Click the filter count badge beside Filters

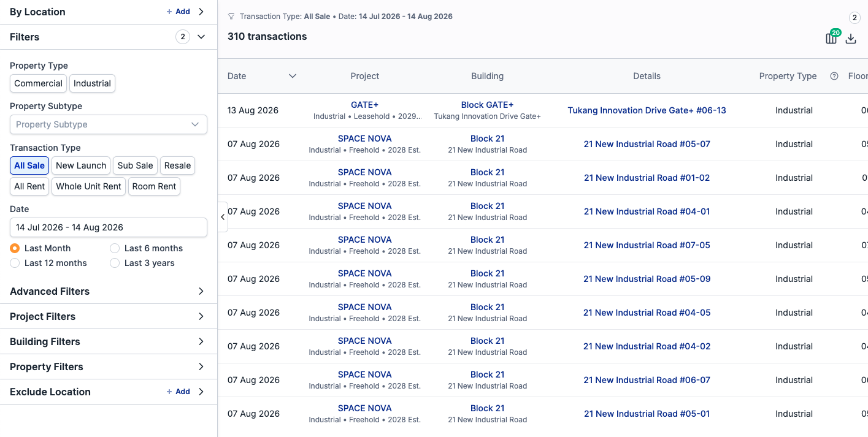[183, 37]
